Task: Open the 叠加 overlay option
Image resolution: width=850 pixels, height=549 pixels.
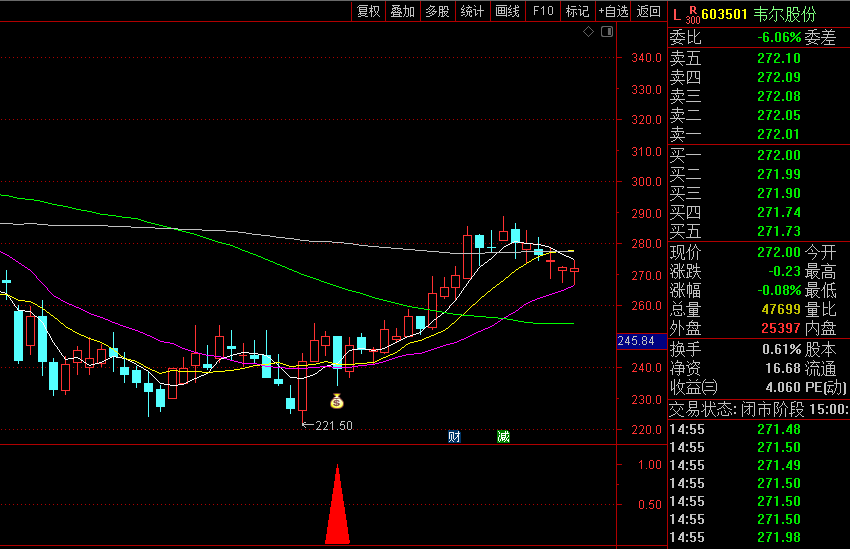Action: pos(403,11)
